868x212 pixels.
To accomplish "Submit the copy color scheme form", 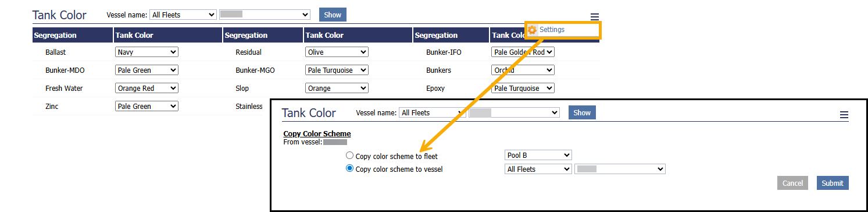I will [x=833, y=183].
